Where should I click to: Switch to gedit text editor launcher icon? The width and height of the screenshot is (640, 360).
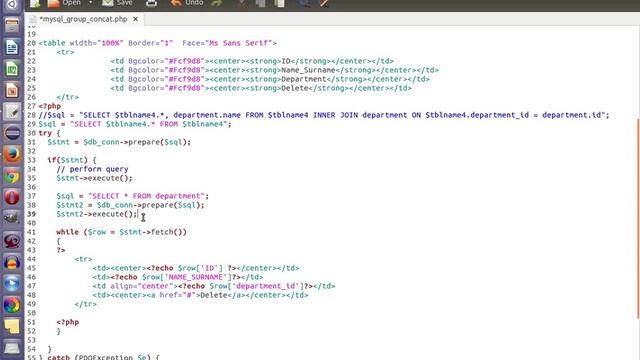tap(12, 112)
